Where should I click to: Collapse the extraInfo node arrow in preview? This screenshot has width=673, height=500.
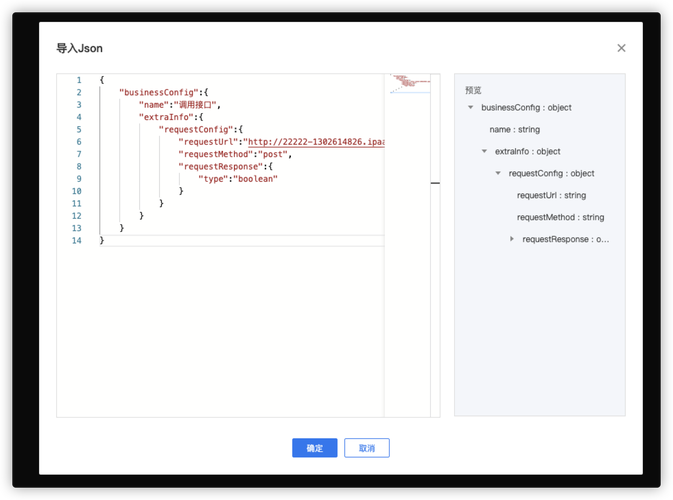[x=485, y=152]
